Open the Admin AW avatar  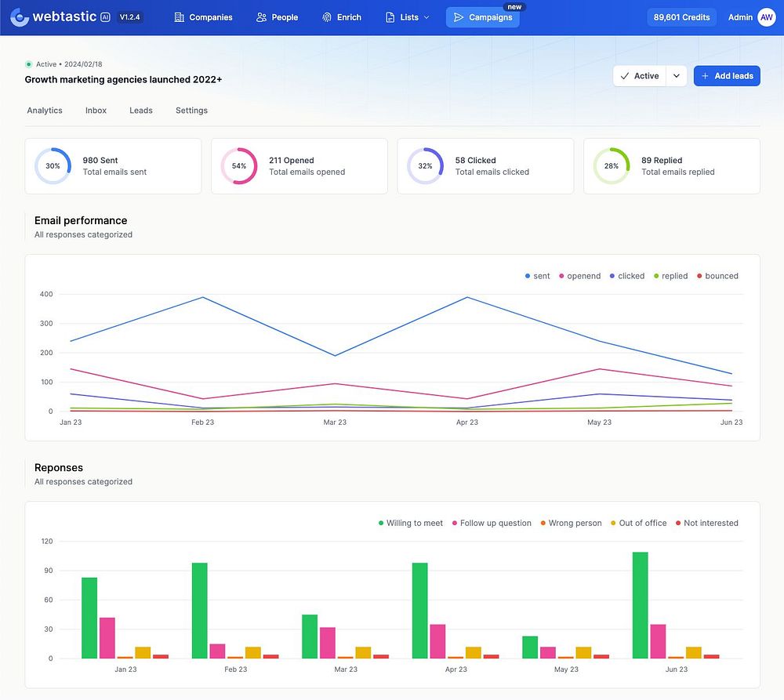point(767,17)
